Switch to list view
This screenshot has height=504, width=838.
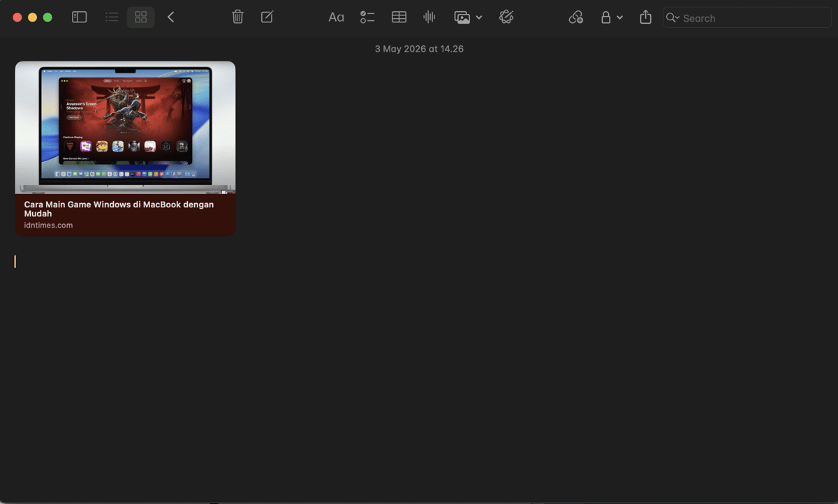coord(112,17)
